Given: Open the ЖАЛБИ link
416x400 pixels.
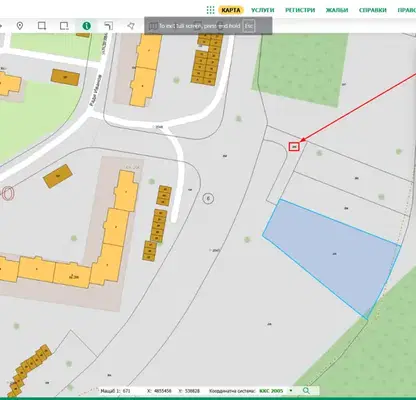Looking at the screenshot, I should pos(337,10).
